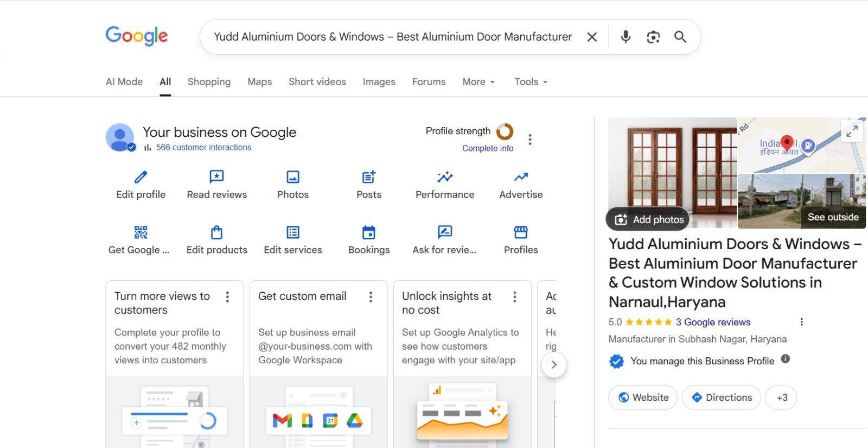Viewport: 868px width, 448px height.
Task: Open the Bookings calendar icon
Action: pyautogui.click(x=369, y=232)
